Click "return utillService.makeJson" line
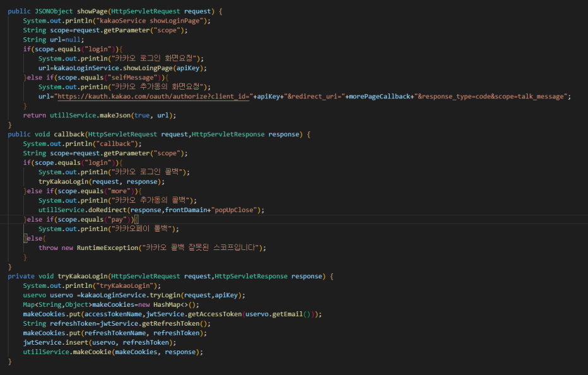This screenshot has width=588, height=375. (100, 116)
